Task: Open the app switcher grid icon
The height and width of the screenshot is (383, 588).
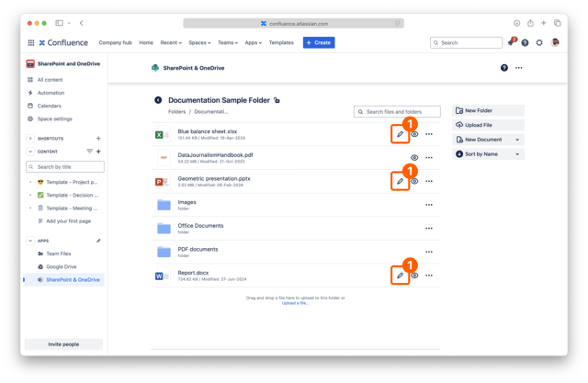Action: pyautogui.click(x=30, y=43)
